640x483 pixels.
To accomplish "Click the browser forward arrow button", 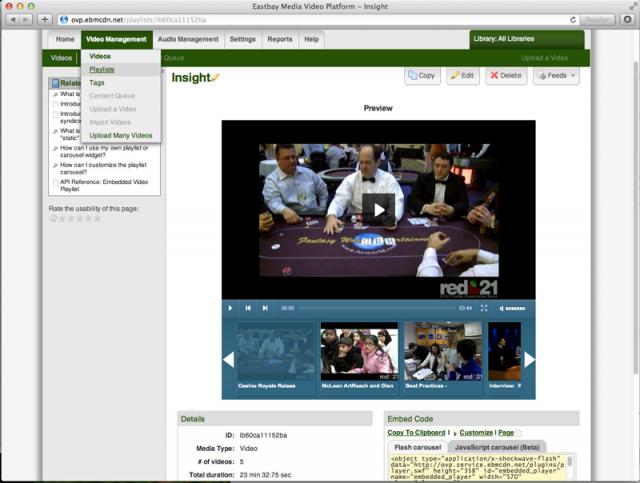I will click(x=26, y=20).
